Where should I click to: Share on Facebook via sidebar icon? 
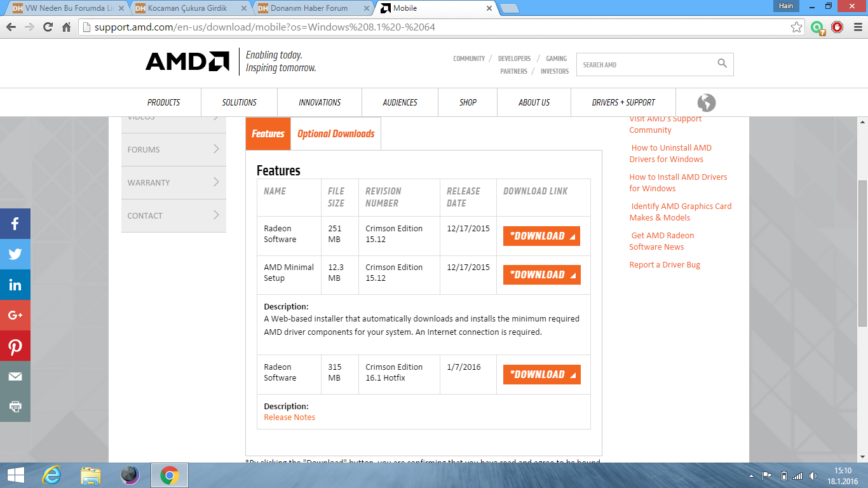(x=15, y=224)
